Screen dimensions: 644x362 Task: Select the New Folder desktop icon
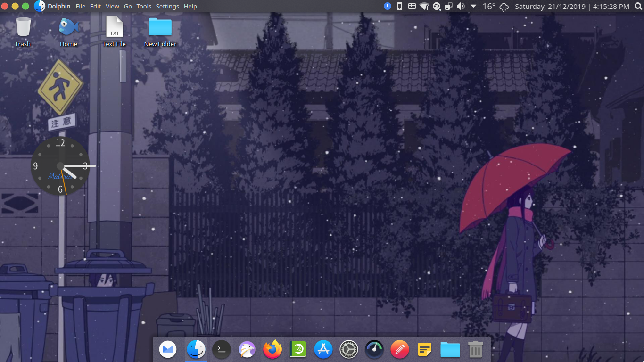coord(160,32)
